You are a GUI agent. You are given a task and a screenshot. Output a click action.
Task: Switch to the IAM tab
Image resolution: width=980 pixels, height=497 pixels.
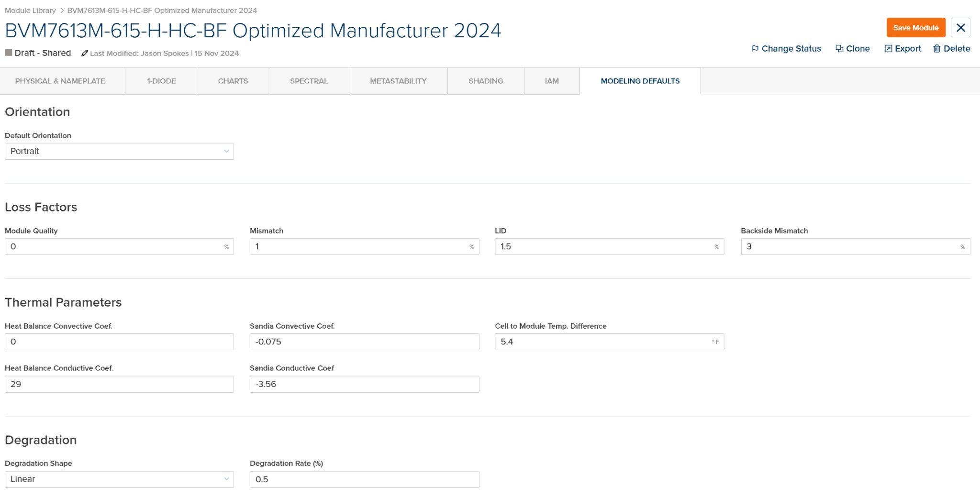click(552, 81)
